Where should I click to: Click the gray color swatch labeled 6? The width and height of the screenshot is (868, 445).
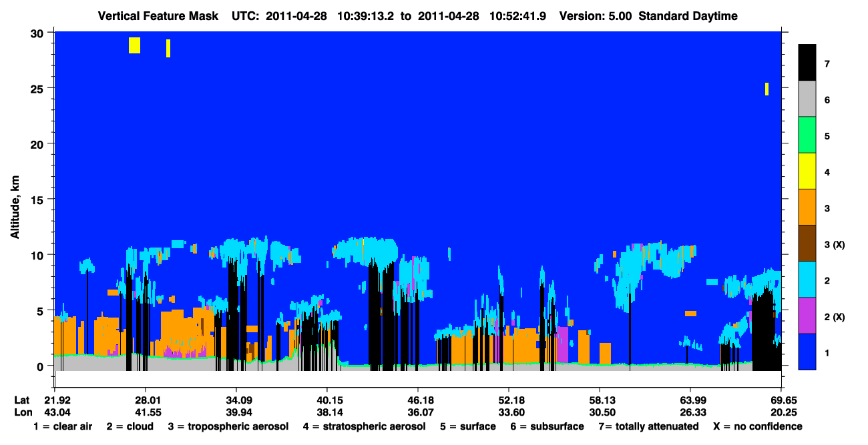[x=807, y=99]
